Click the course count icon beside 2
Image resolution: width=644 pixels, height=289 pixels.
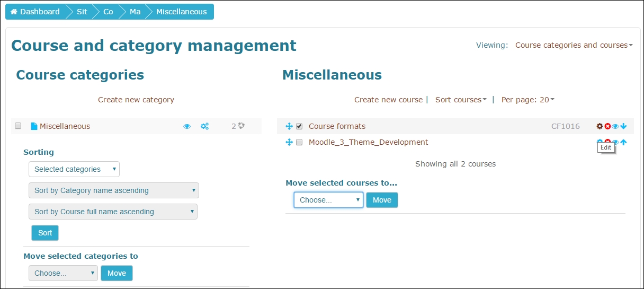[x=241, y=126]
